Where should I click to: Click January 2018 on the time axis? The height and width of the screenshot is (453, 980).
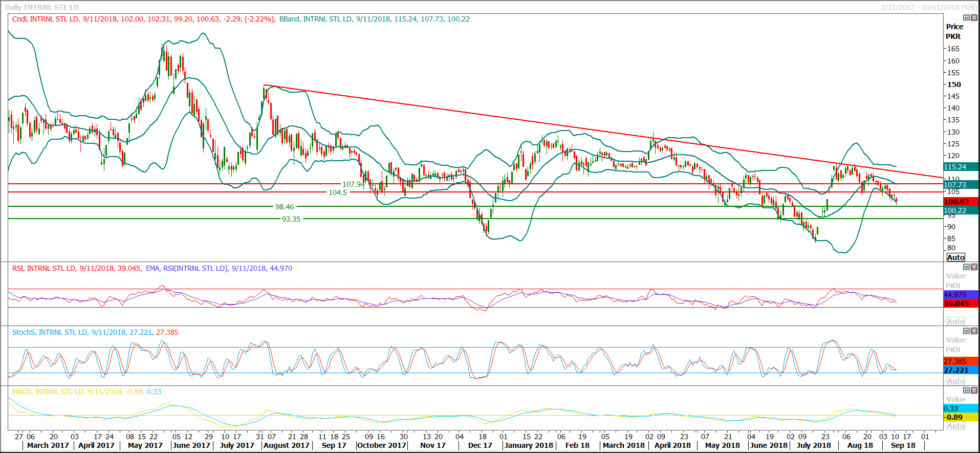[x=528, y=445]
